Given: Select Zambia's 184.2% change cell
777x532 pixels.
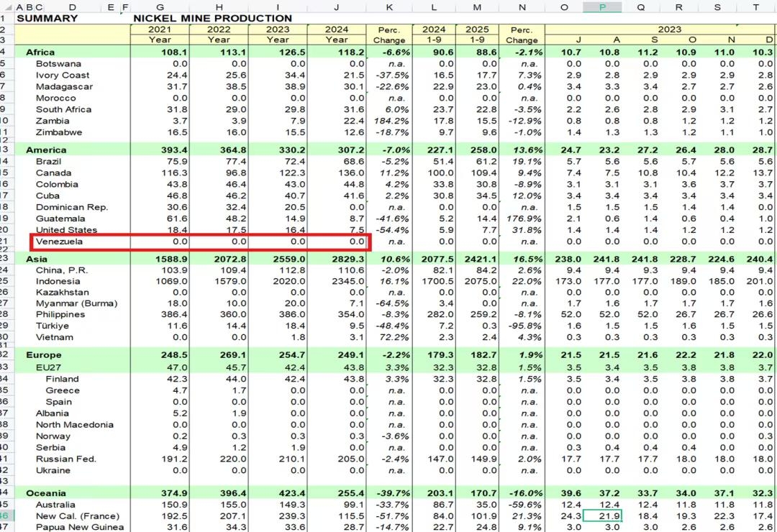Looking at the screenshot, I should (x=388, y=121).
